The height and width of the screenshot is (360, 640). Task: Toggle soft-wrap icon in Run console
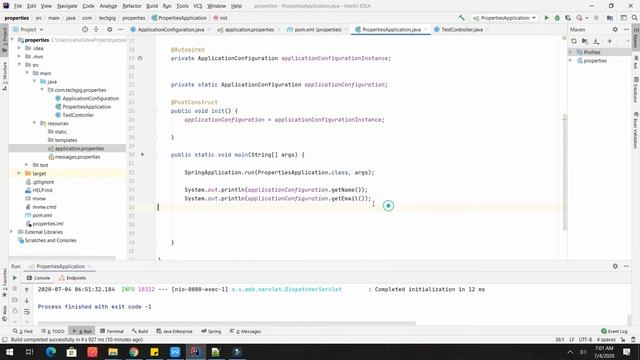click(x=27, y=311)
